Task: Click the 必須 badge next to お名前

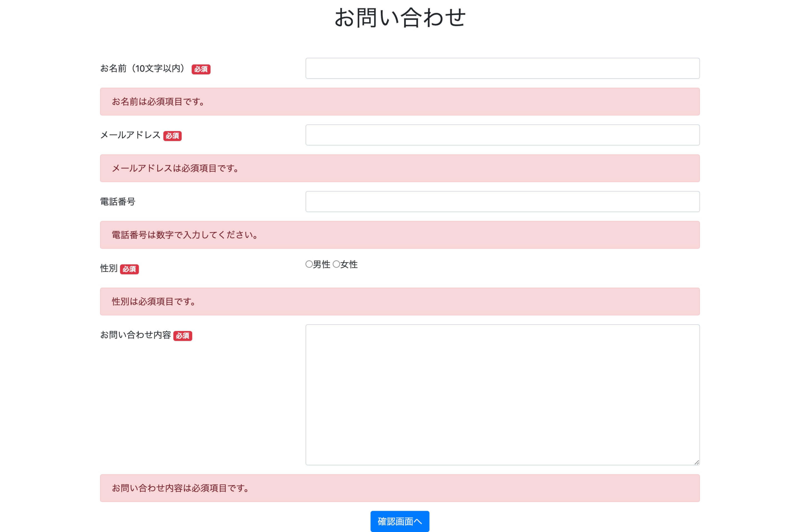Action: [202, 69]
